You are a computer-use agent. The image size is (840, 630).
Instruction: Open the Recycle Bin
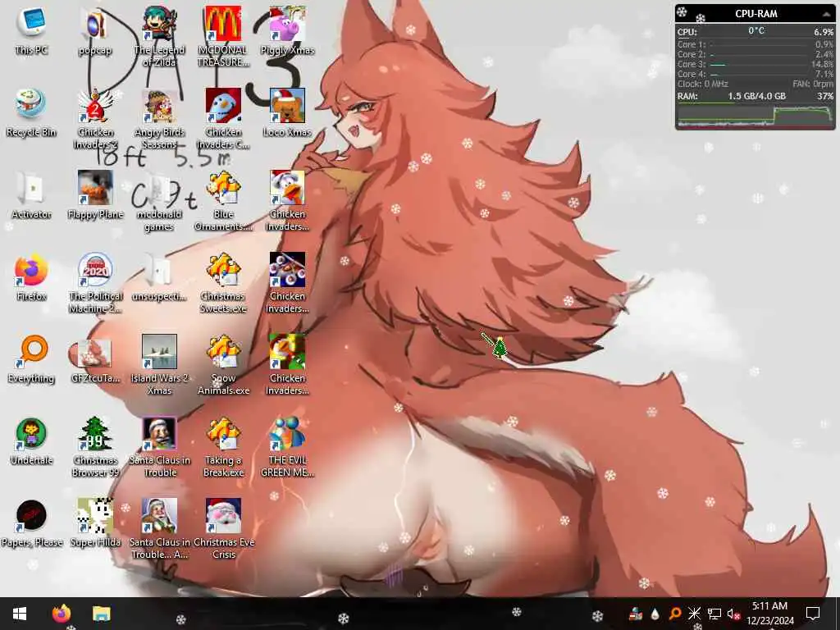coord(31,113)
